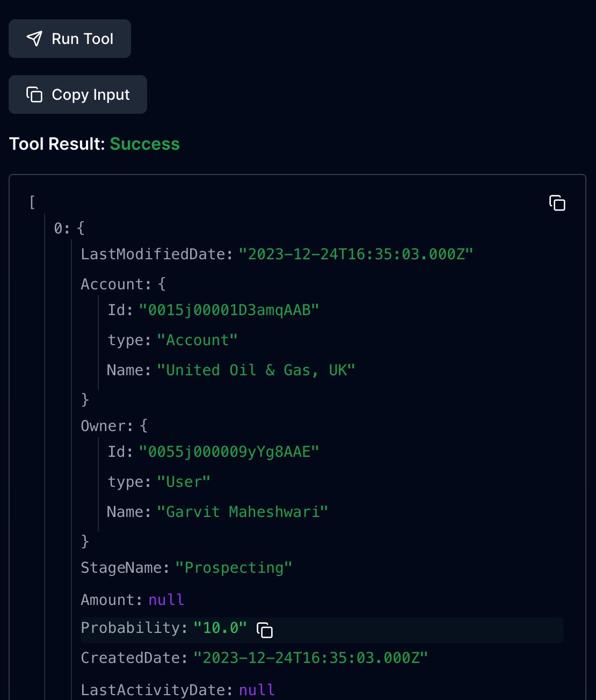
Task: Select the StageName value Prospecting
Action: coord(235,567)
